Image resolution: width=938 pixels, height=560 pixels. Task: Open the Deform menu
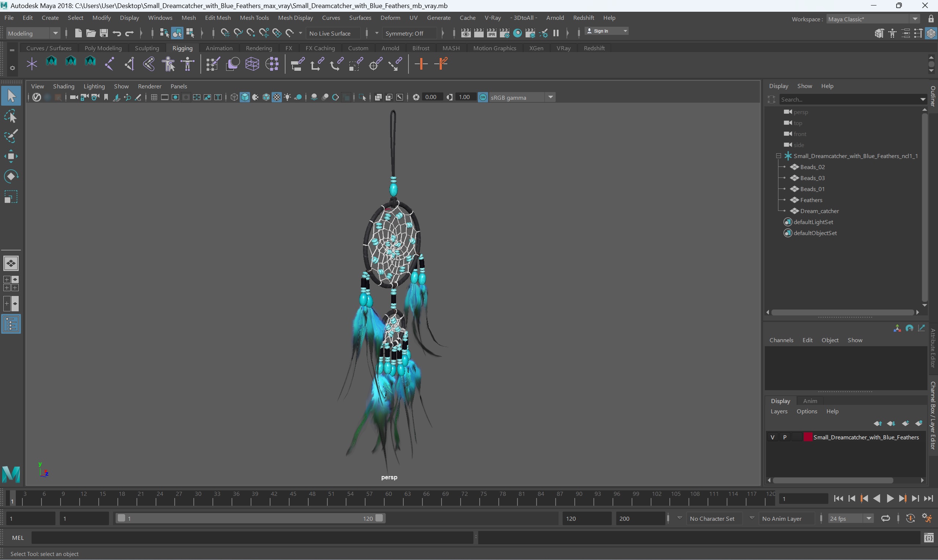tap(390, 18)
